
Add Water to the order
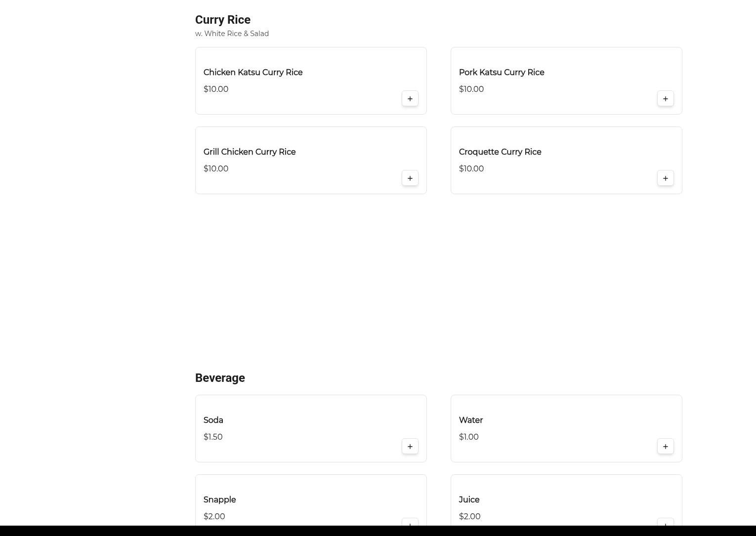point(665,447)
